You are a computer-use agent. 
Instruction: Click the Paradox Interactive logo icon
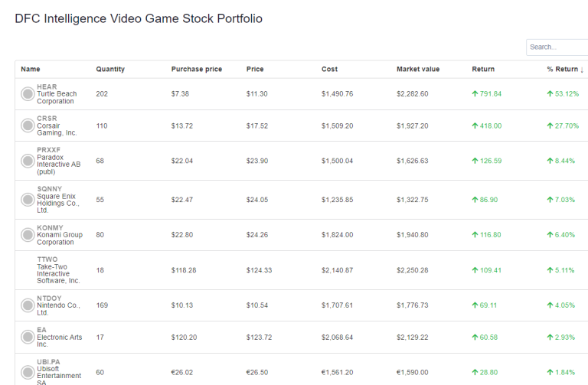[28, 161]
